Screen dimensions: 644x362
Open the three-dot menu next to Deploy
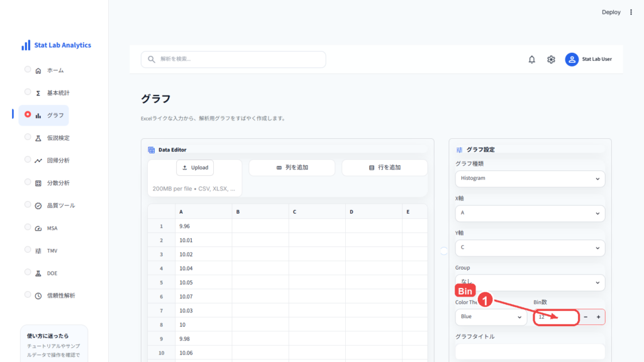point(631,13)
